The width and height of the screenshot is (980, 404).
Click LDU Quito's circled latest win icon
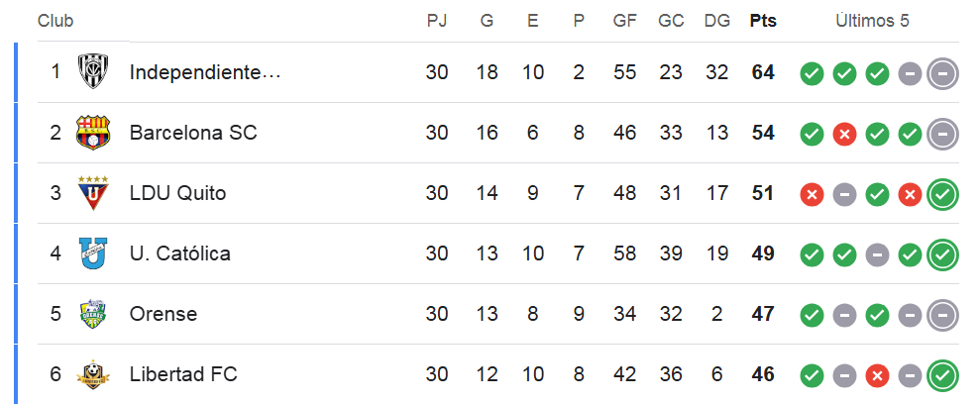click(942, 193)
